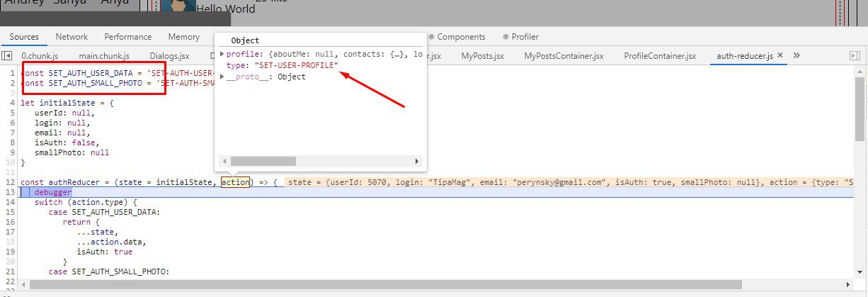Click the 'Object' popup header text
The height and width of the screenshot is (297, 868).
click(x=245, y=40)
